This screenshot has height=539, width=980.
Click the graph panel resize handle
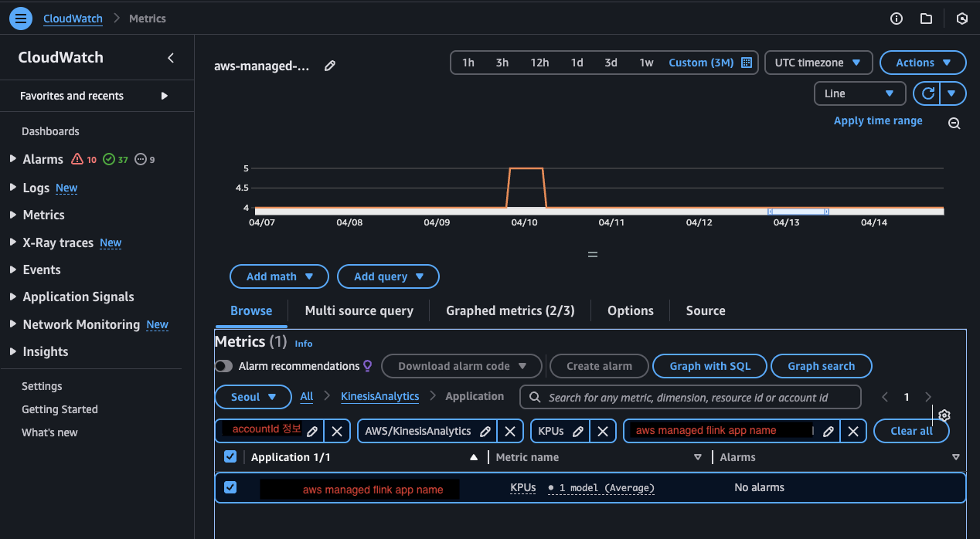(593, 254)
